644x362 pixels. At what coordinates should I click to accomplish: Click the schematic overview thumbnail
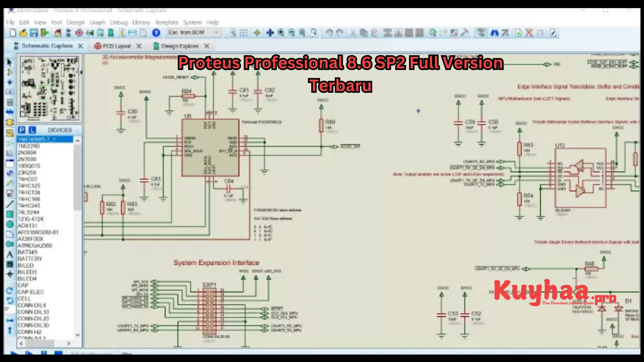click(50, 88)
